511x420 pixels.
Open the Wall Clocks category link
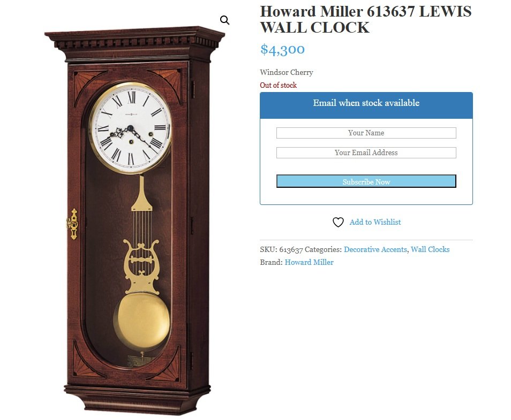(x=430, y=249)
